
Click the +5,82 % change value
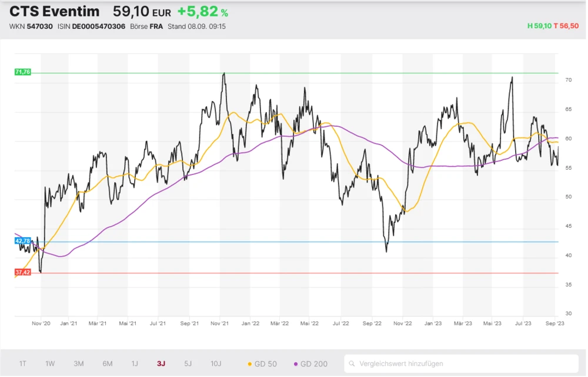[x=202, y=12]
